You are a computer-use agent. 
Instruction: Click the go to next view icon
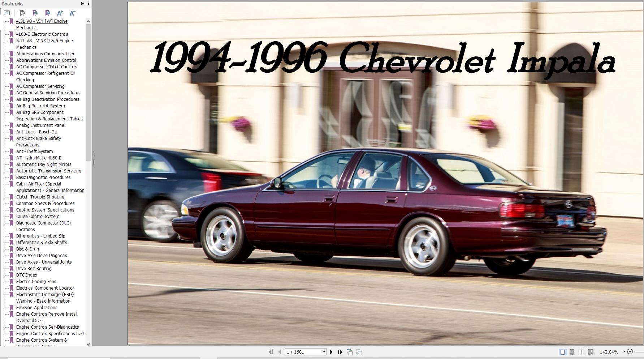tap(359, 352)
